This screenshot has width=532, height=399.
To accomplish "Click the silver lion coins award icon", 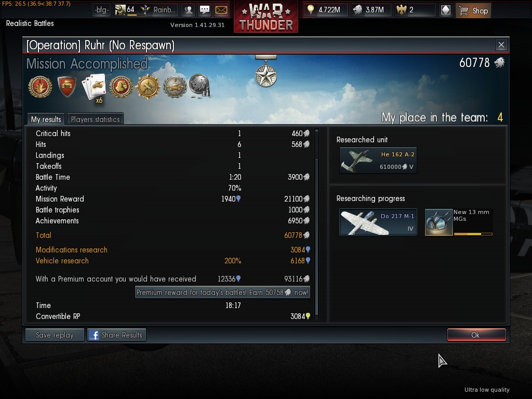I will [x=200, y=86].
